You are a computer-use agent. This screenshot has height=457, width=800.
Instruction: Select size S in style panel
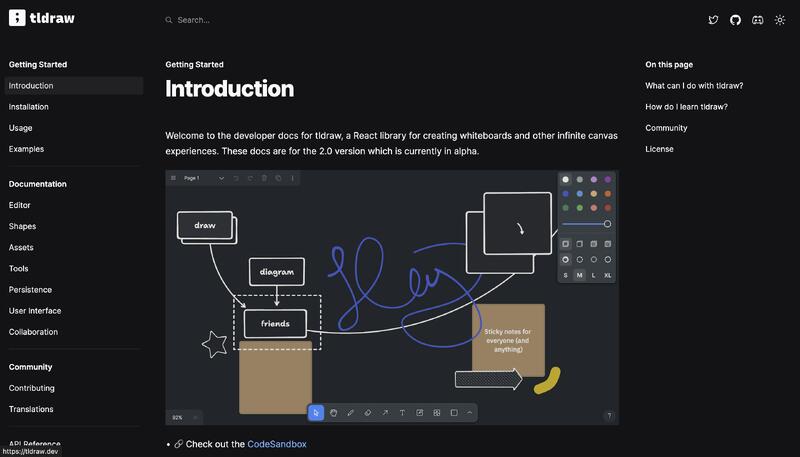[x=565, y=275]
